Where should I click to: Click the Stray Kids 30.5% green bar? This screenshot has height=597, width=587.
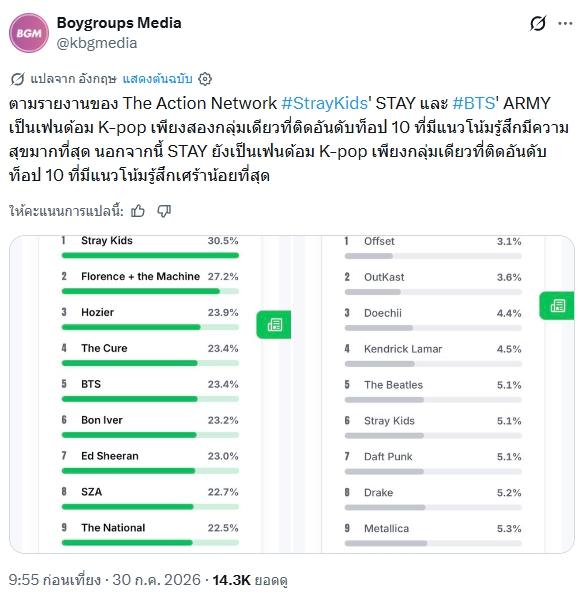(x=150, y=255)
